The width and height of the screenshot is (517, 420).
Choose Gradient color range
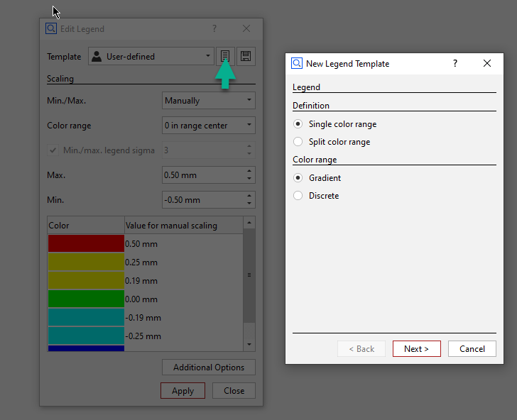pyautogui.click(x=298, y=178)
